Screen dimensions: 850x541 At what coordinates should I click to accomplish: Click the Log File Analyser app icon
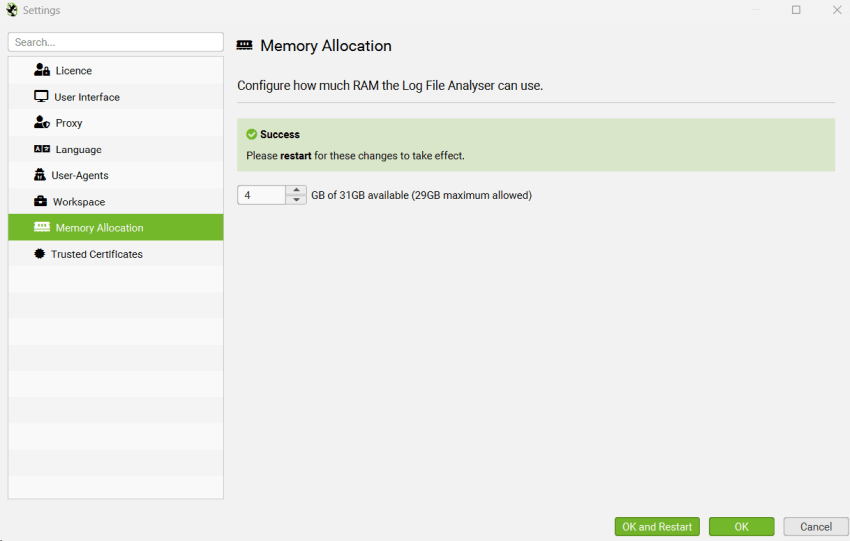click(12, 10)
